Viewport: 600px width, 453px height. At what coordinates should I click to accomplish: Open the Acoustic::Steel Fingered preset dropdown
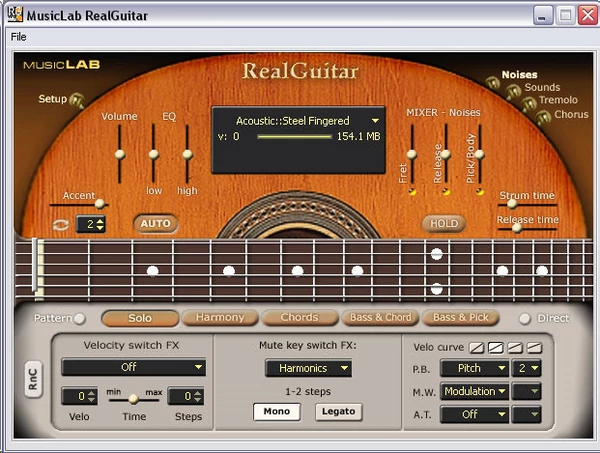click(x=375, y=121)
